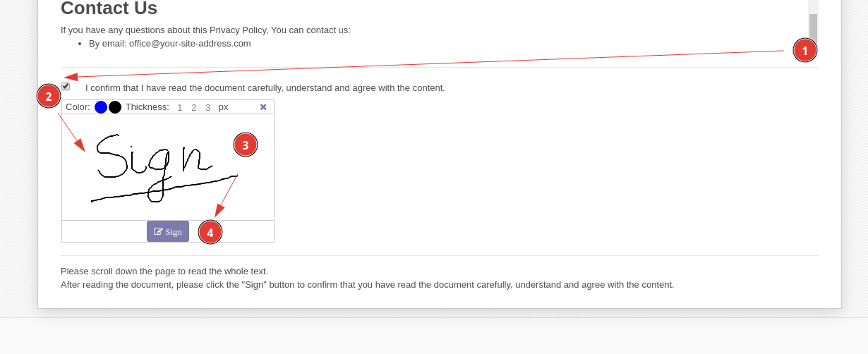
Task: Uncheck the confirmation checkbox
Action: click(x=66, y=86)
